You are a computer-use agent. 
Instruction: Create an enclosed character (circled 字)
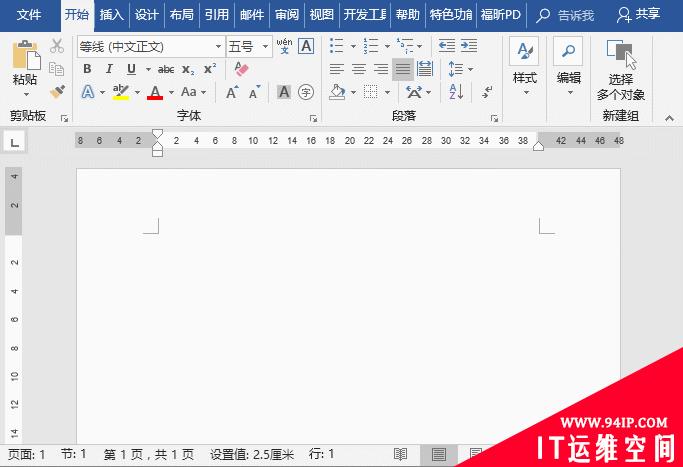point(306,92)
